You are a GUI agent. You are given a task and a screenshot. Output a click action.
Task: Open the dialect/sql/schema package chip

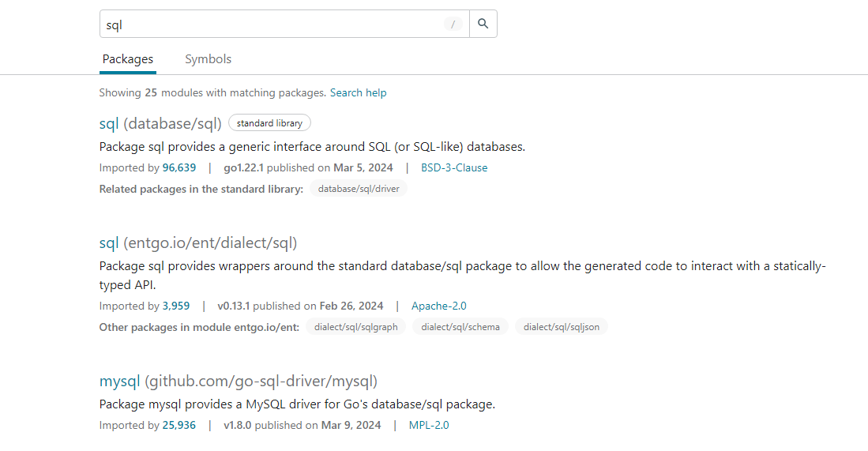[x=460, y=327]
